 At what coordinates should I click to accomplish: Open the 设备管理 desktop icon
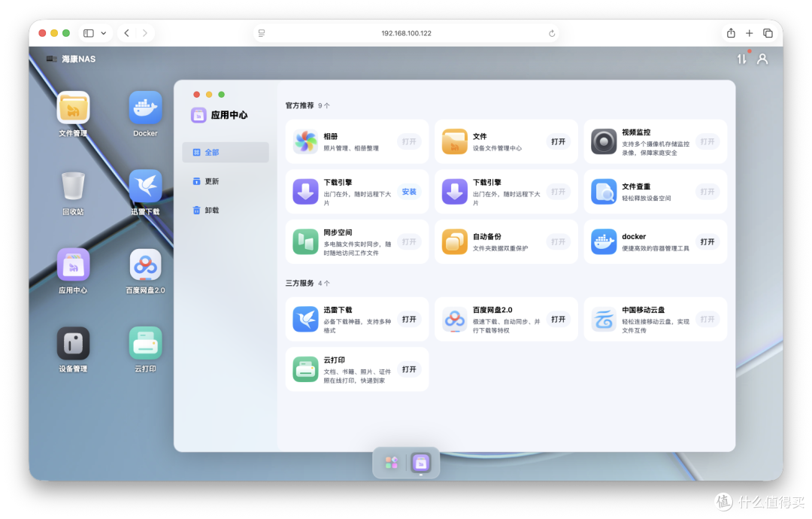click(x=73, y=344)
